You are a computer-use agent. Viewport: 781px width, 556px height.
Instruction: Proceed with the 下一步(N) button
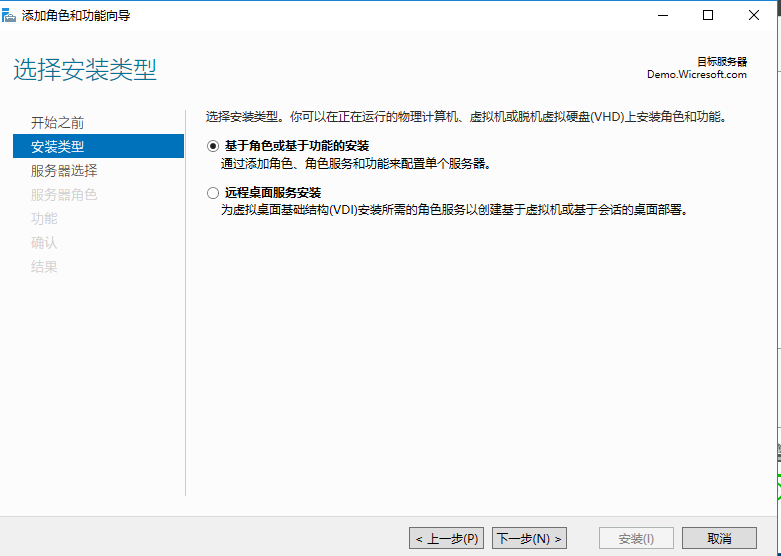pyautogui.click(x=529, y=538)
